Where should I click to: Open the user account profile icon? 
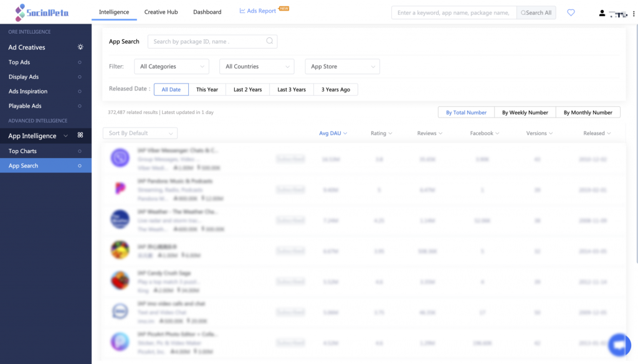pyautogui.click(x=602, y=13)
